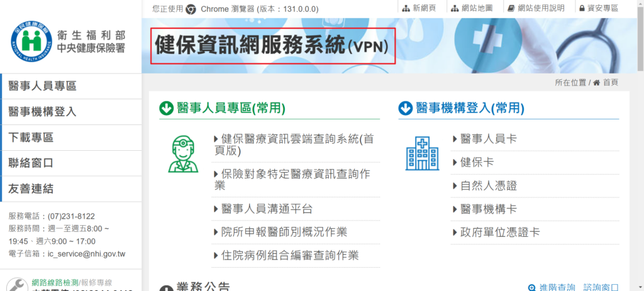The height and width of the screenshot is (291, 644).
Task: Click the home icon in breadcrumb
Action: 596,82
